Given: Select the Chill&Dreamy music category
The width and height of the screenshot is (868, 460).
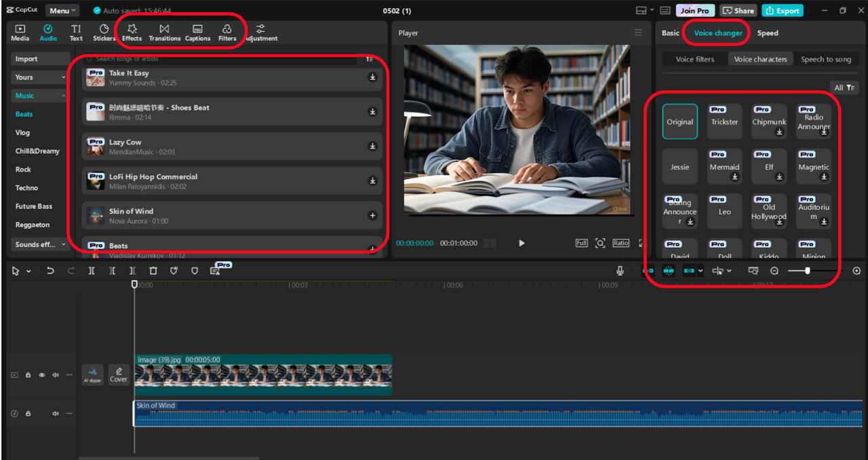Looking at the screenshot, I should pyautogui.click(x=37, y=151).
